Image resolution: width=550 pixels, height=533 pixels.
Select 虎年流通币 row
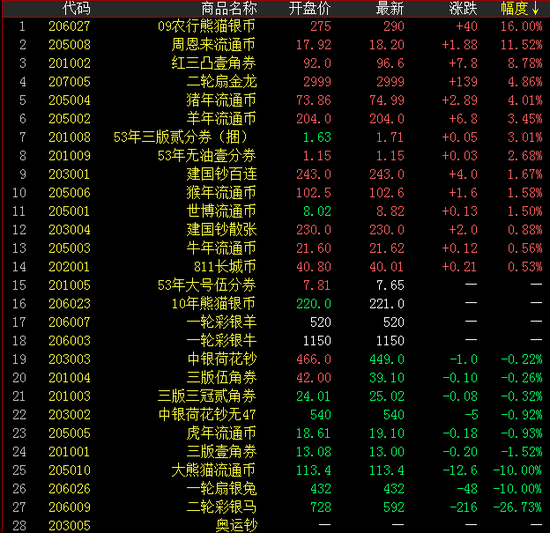tap(275, 433)
